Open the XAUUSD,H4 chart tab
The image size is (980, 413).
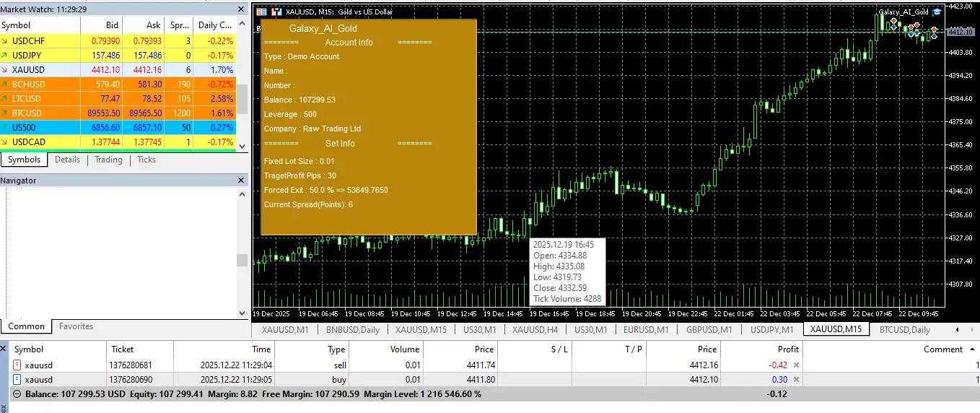click(535, 330)
